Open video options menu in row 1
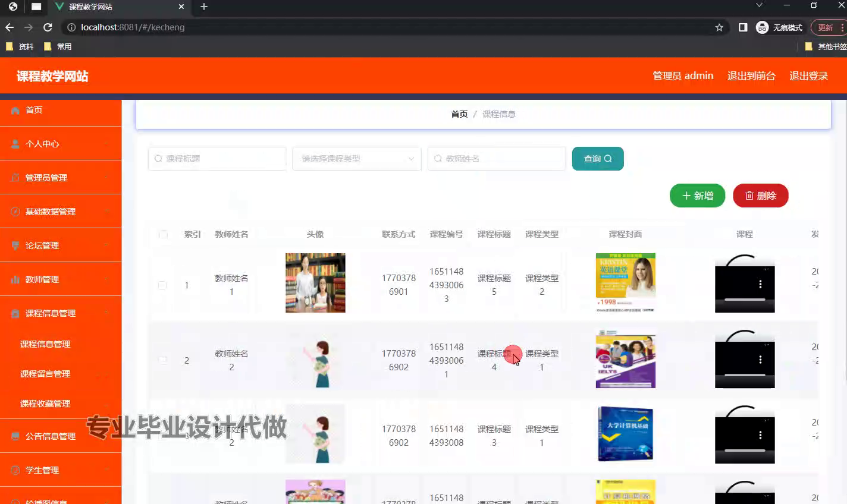 pos(760,284)
